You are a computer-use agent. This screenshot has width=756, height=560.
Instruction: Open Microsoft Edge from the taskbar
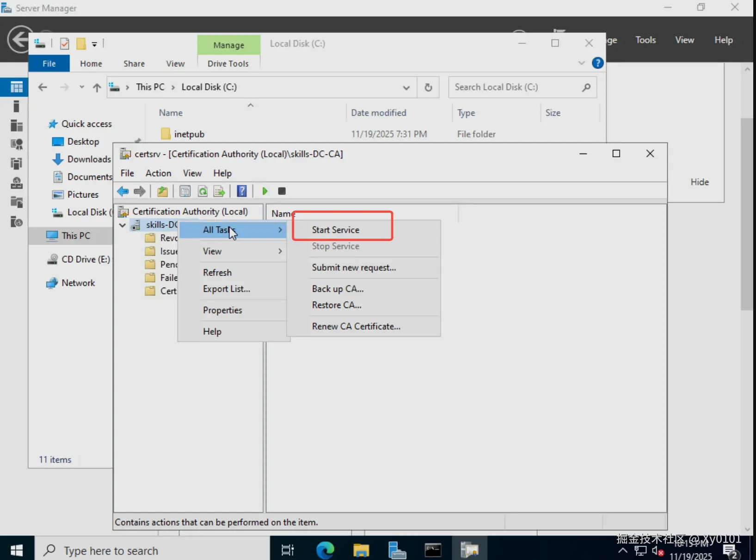point(325,550)
